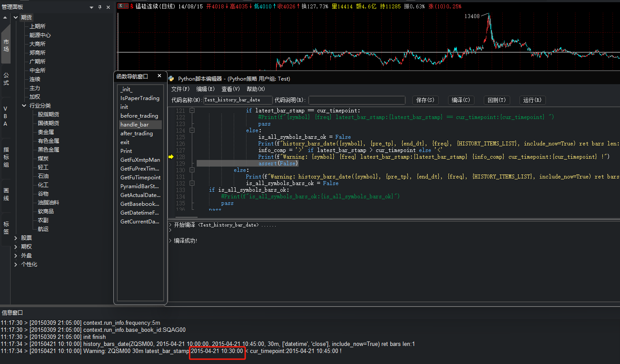
Task: Expand the 股票 tree node
Action: [16, 238]
